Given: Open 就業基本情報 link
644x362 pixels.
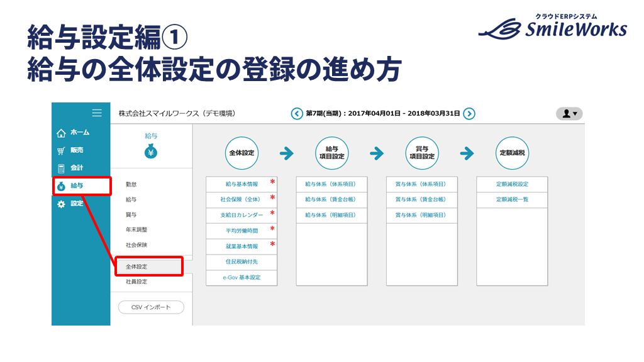Looking at the screenshot, I should click(x=241, y=246).
